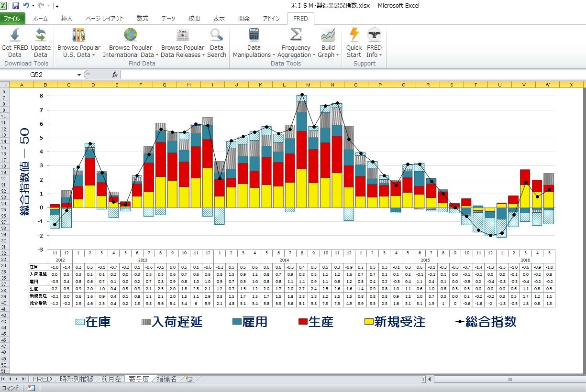This screenshot has height=392, width=586.
Task: Expand Undo history dropdown arrow
Action: [33, 6]
